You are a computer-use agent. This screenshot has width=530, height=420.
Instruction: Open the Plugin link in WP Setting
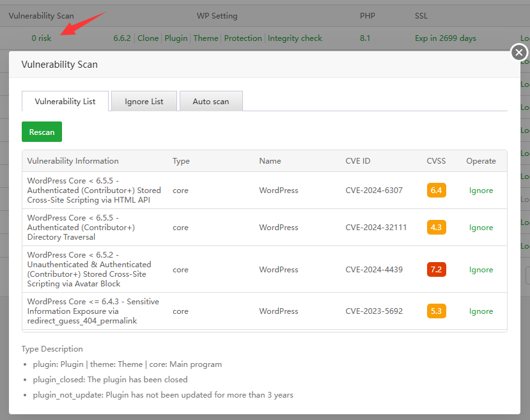(176, 38)
